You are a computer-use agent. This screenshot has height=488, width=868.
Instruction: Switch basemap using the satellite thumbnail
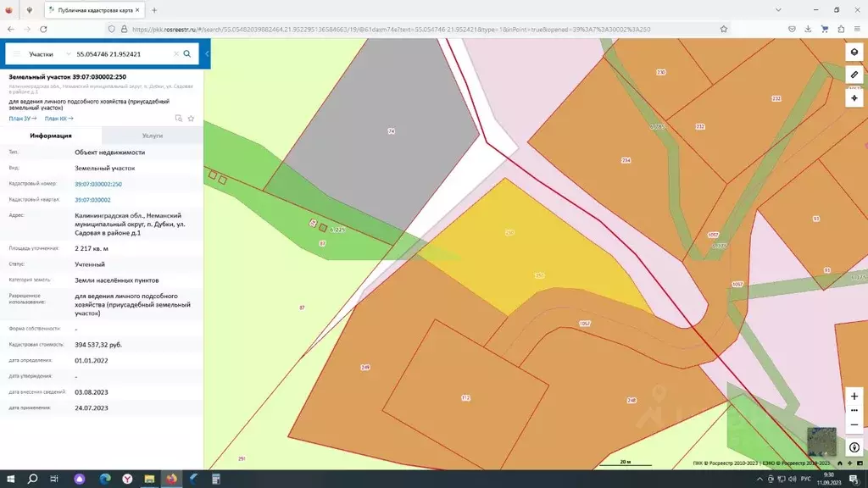[x=821, y=441]
